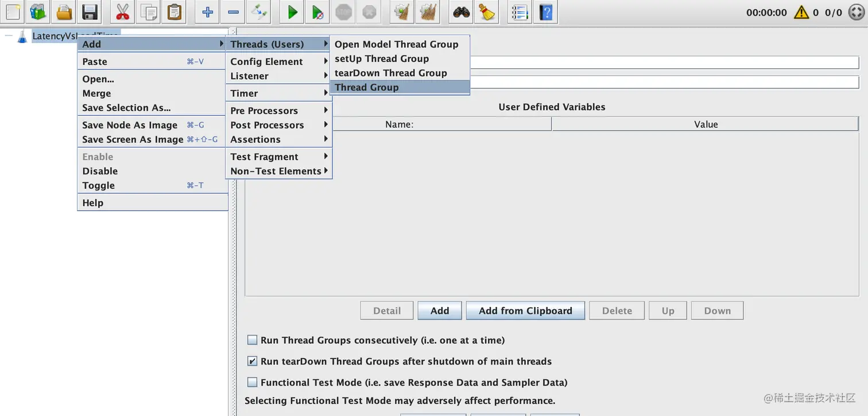868x416 pixels.
Task: Expand the Pre Processors submenu
Action: (x=279, y=111)
